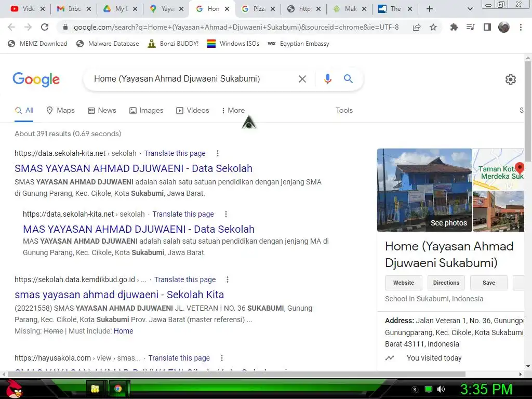
Task: Open the media control icon in the toolbar
Action: pos(470,27)
